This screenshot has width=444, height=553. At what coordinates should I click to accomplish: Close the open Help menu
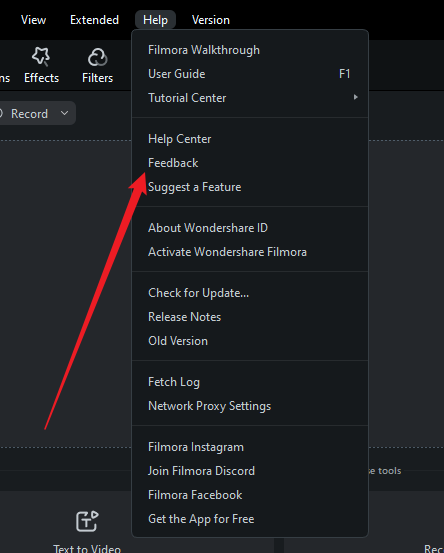[x=155, y=20]
